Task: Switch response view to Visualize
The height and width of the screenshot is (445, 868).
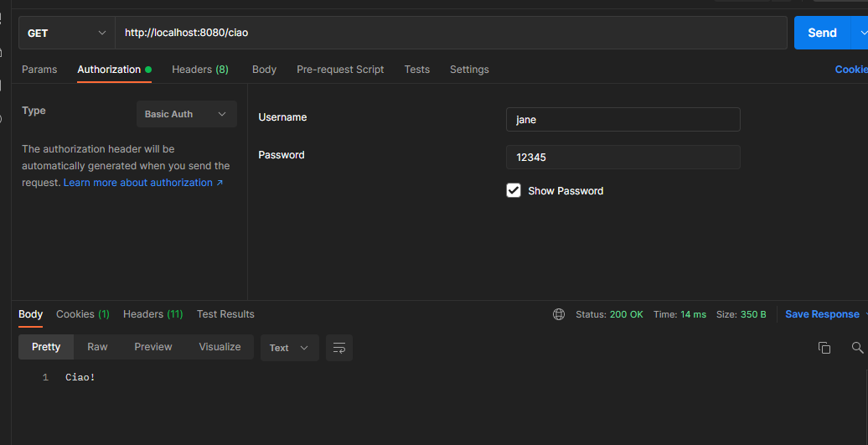Action: pos(220,346)
